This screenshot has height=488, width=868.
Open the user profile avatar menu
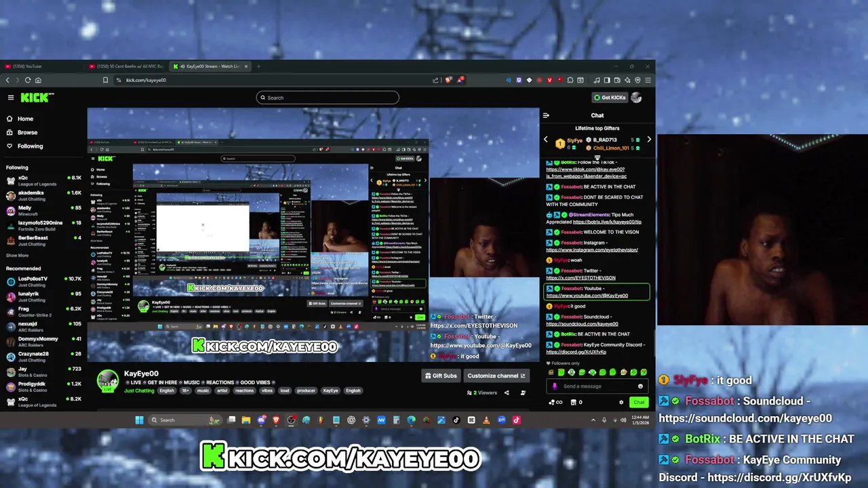[x=636, y=98]
